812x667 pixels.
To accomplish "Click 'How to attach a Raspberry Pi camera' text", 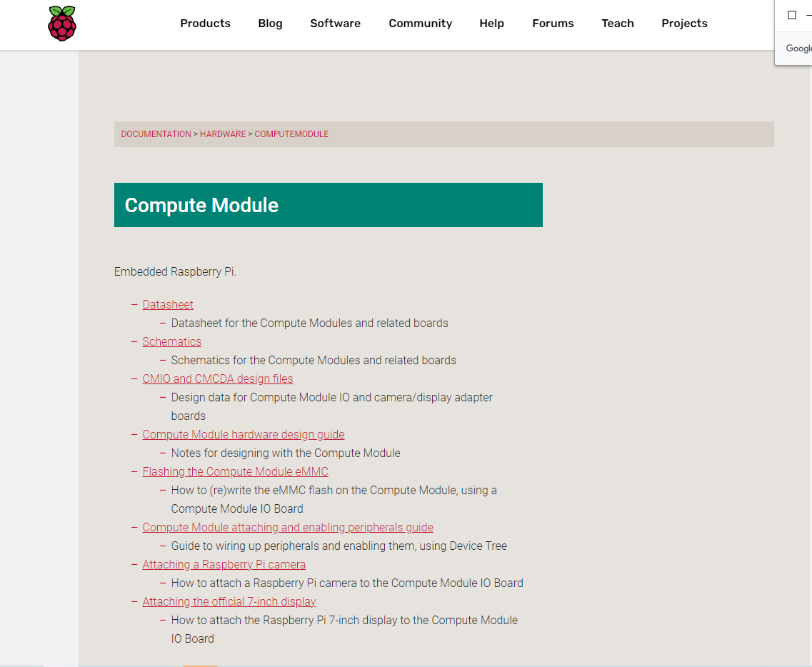I will tap(347, 583).
